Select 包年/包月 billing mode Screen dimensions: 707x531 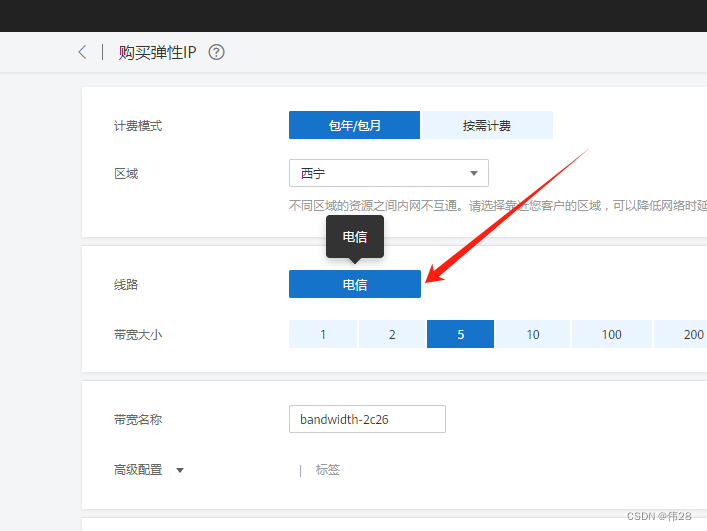point(354,126)
